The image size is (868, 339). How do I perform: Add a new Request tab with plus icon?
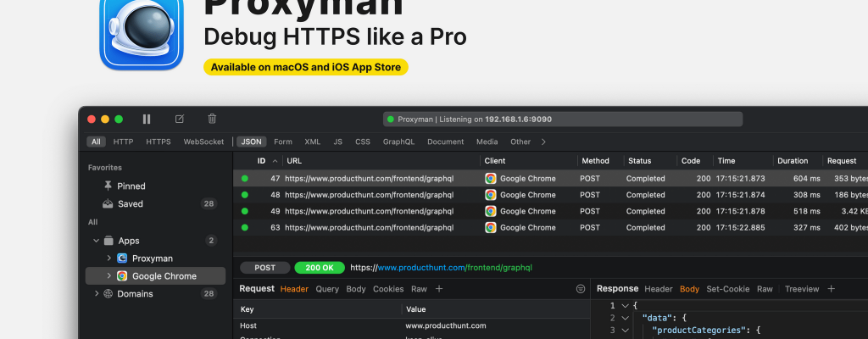(439, 289)
